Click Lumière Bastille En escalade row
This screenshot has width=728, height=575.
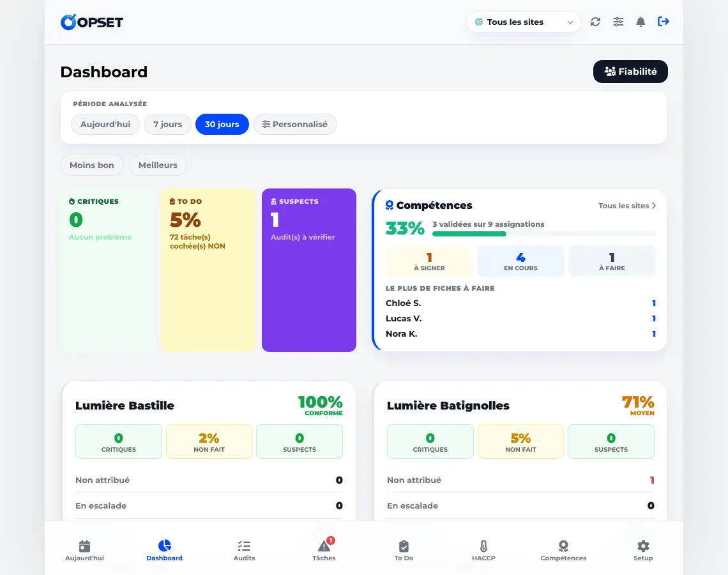[x=209, y=506]
